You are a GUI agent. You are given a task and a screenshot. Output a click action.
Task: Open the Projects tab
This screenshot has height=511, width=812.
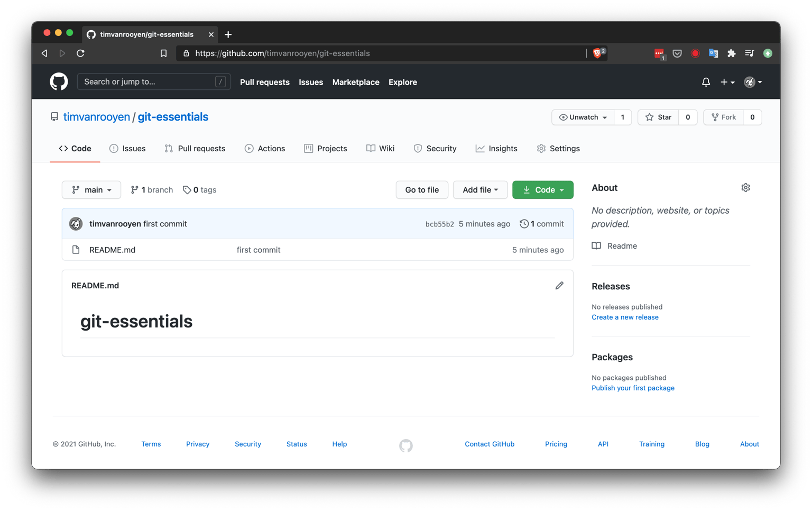click(326, 149)
